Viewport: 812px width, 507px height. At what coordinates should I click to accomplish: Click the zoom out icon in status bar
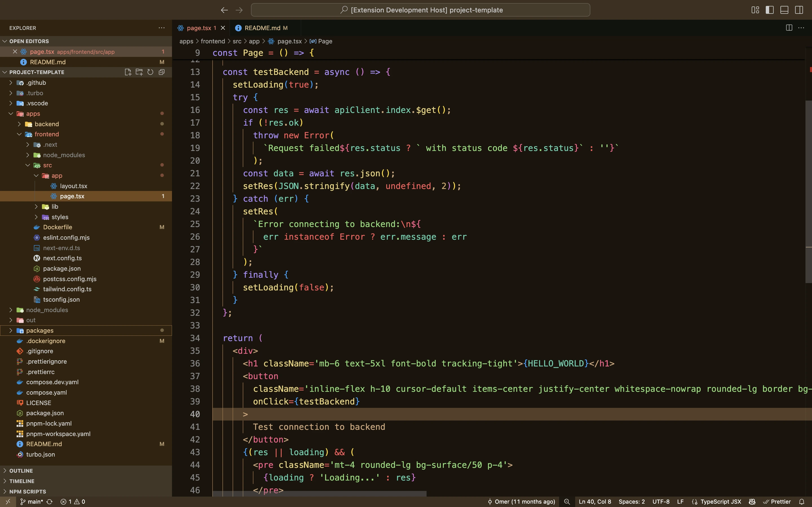(567, 502)
